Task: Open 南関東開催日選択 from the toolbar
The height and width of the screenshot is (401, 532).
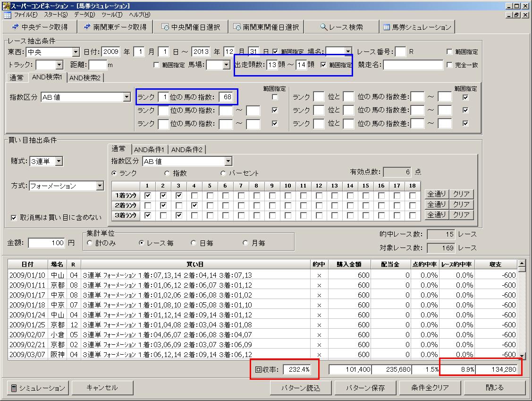Action: pos(266,27)
